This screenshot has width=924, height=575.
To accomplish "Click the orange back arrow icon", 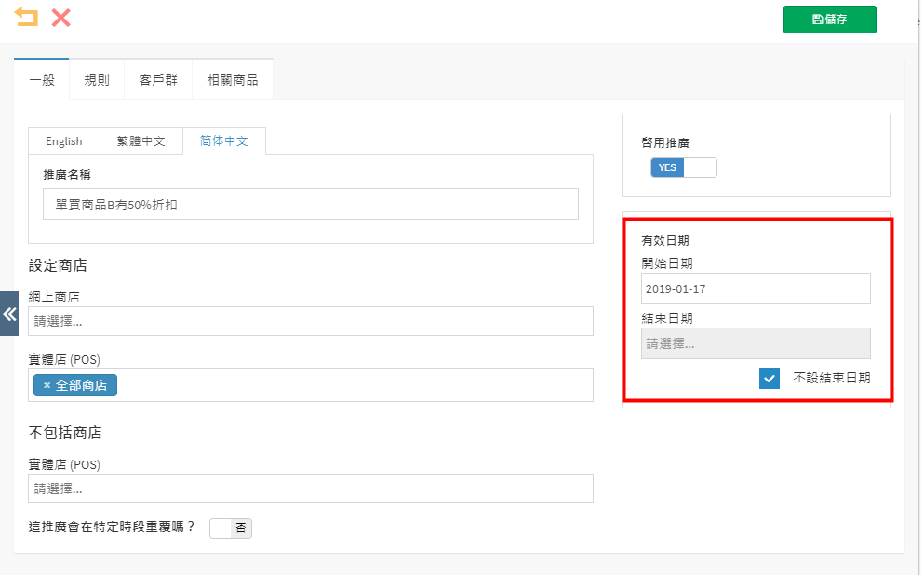I will pos(26,17).
